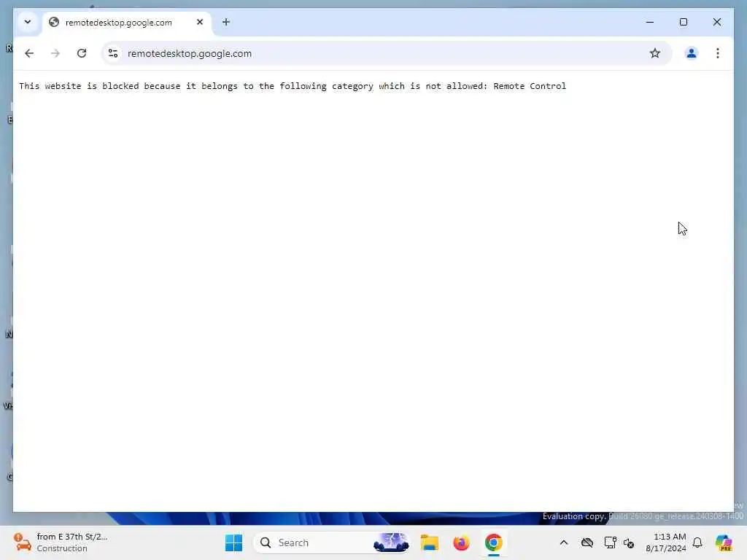This screenshot has height=560, width=747.
Task: Open the clock showing 1:13 AM
Action: pos(665,542)
